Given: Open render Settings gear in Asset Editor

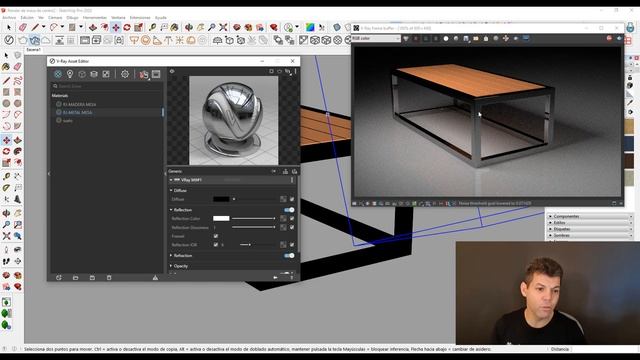Looking at the screenshot, I should click(125, 74).
